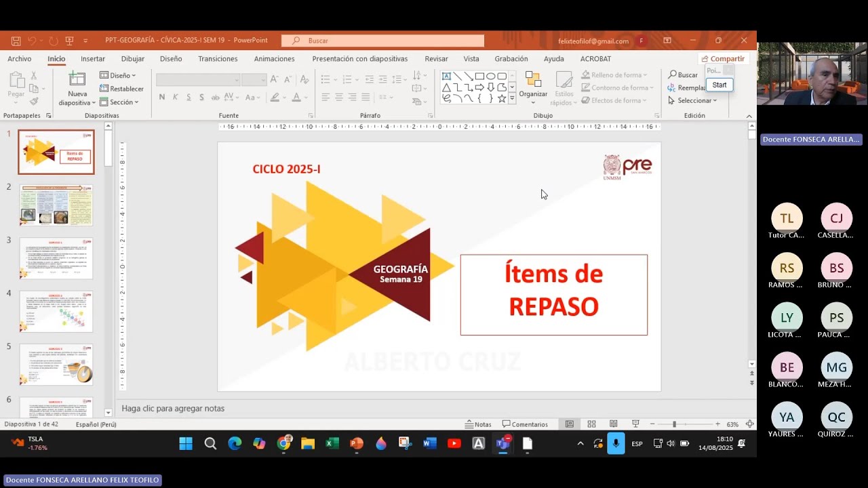
Task: Toggle Normal view in status bar
Action: point(570,424)
